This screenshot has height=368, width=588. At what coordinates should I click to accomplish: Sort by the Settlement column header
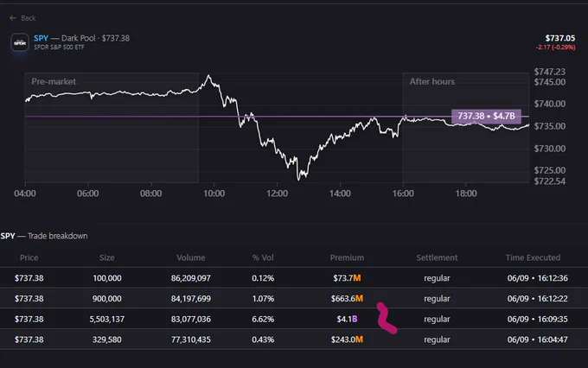tap(437, 257)
